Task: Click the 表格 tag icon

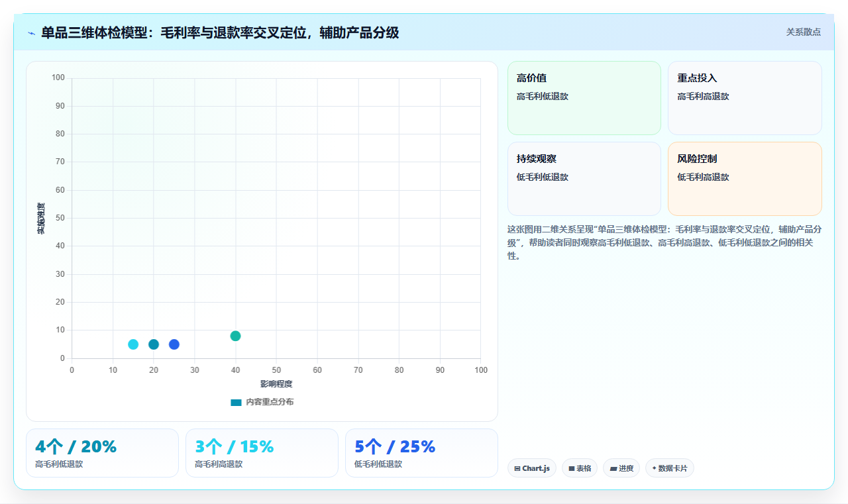Action: click(x=572, y=468)
